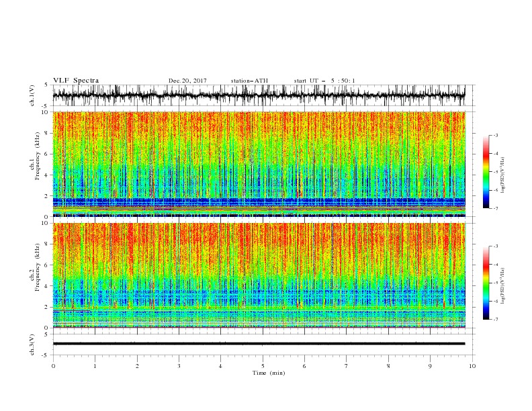Click the time axis tick label "7"
The width and height of the screenshot is (532, 411).
[347, 366]
